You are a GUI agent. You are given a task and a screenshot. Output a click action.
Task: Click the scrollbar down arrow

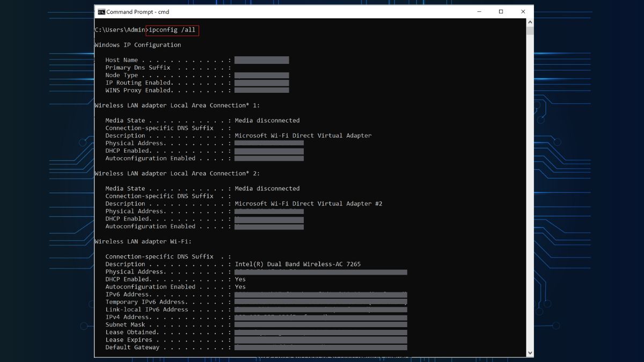pyautogui.click(x=530, y=353)
